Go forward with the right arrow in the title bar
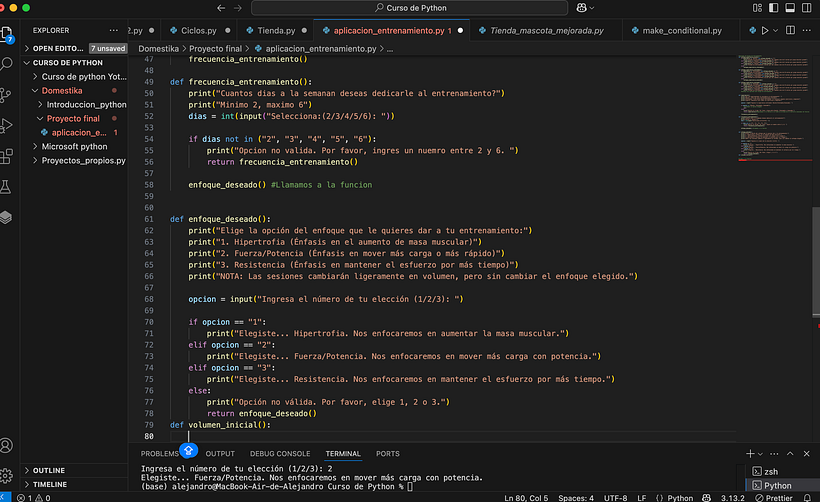The image size is (820, 502). [238, 8]
